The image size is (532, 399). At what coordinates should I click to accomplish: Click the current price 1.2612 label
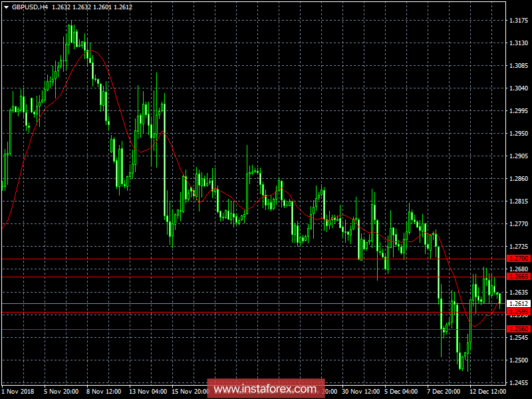[x=519, y=303]
